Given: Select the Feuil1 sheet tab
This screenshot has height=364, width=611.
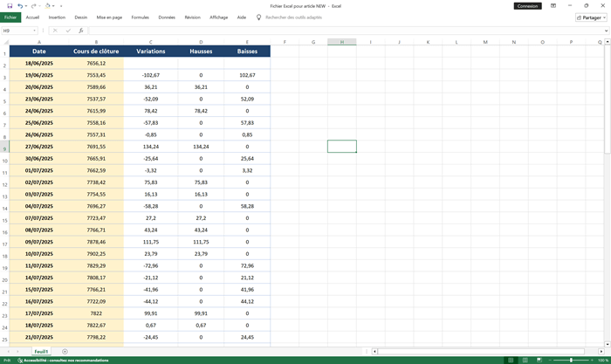Looking at the screenshot, I should point(41,352).
